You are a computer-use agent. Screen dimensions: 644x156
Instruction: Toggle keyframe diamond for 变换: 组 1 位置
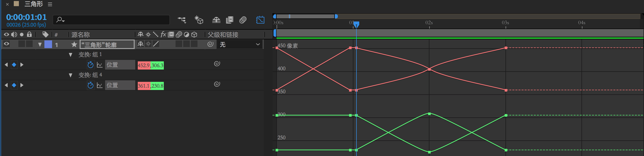14,65
